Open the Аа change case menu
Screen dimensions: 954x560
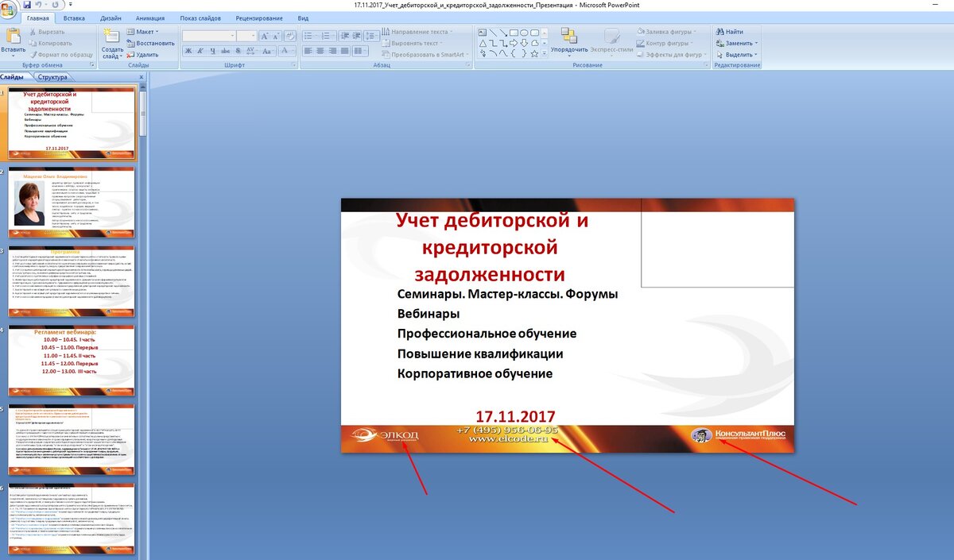tap(268, 51)
